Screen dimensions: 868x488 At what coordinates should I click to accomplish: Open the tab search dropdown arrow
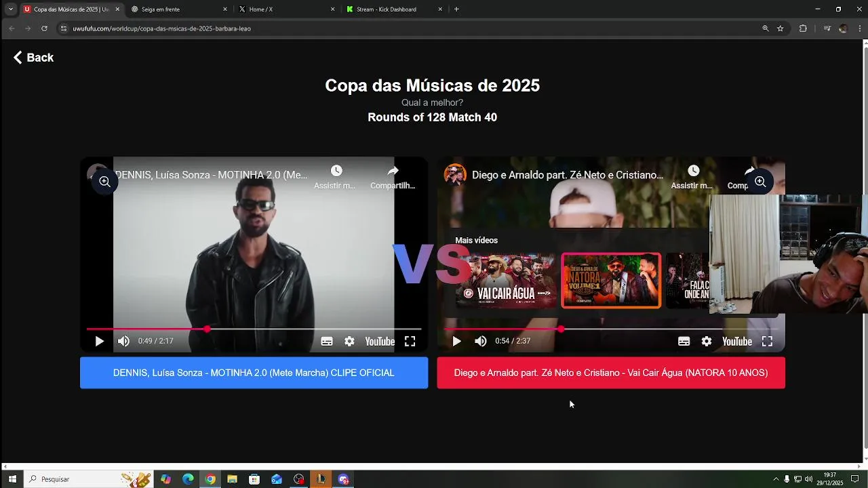pyautogui.click(x=11, y=9)
